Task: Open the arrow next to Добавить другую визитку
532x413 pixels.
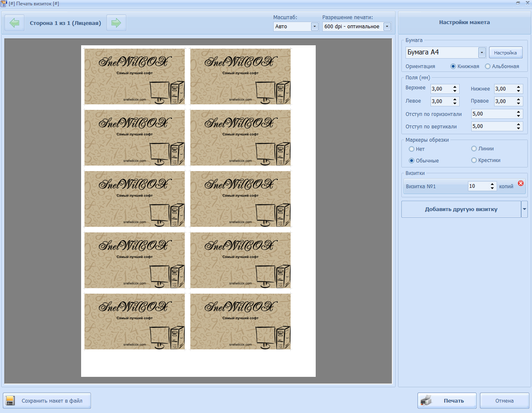Action: point(524,209)
